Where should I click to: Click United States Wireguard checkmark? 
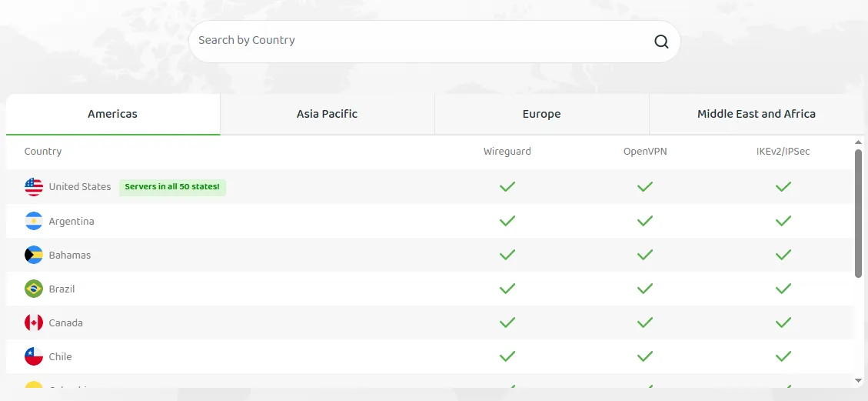(507, 187)
